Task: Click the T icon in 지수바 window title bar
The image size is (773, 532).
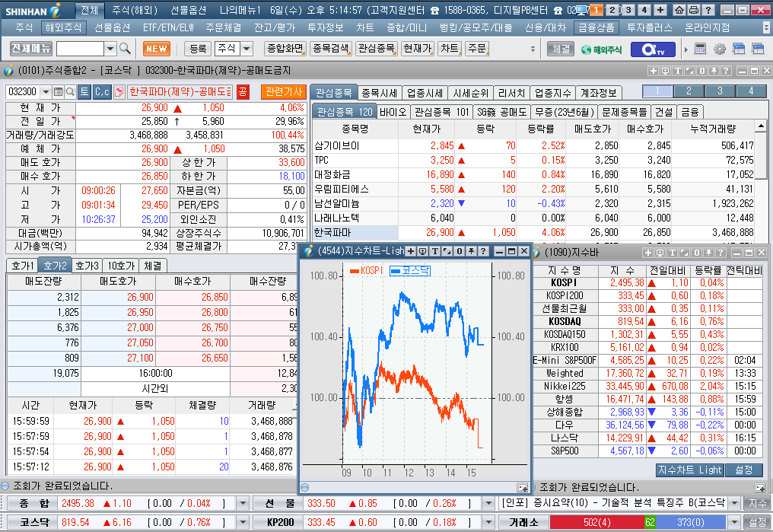Action: [x=672, y=253]
